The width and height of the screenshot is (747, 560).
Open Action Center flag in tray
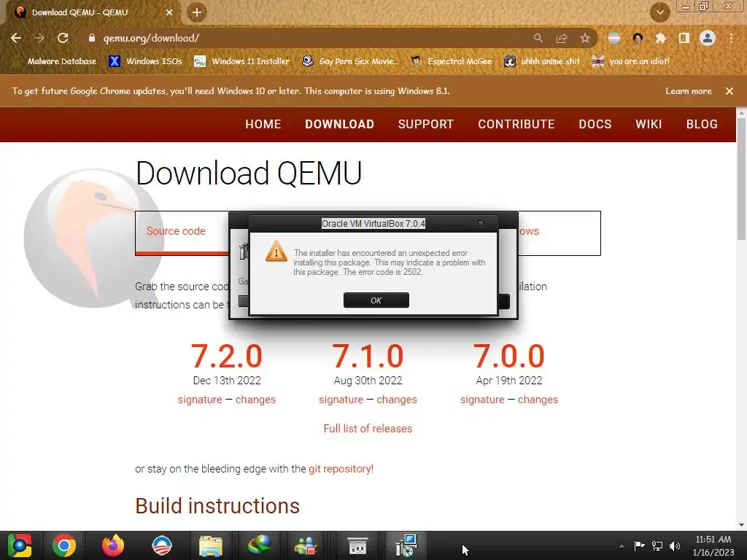[639, 545]
